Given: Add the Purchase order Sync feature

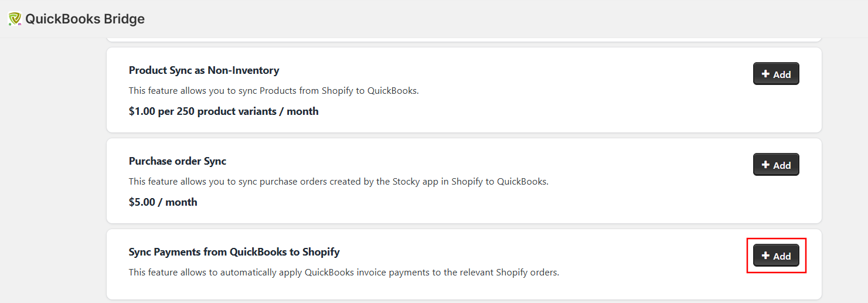Looking at the screenshot, I should coord(776,165).
